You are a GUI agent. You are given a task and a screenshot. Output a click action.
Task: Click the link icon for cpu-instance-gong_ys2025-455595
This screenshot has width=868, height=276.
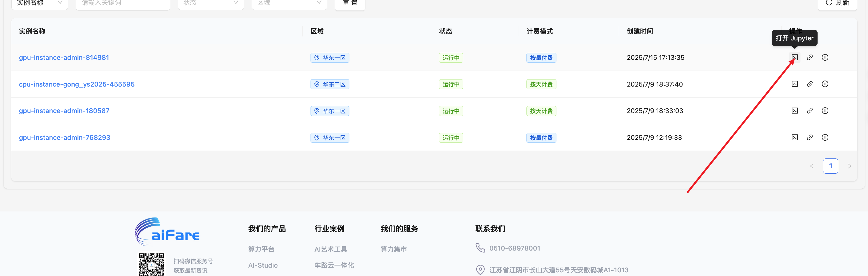point(810,84)
